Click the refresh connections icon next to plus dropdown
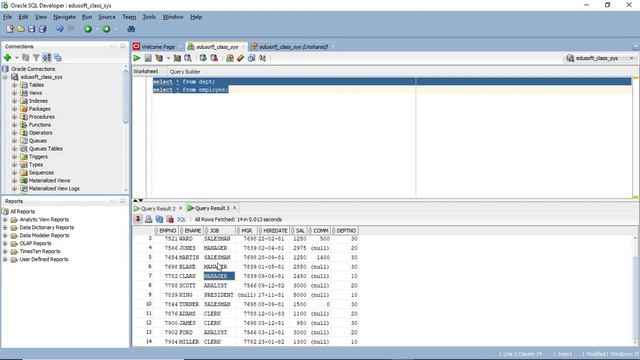 pyautogui.click(x=26, y=58)
